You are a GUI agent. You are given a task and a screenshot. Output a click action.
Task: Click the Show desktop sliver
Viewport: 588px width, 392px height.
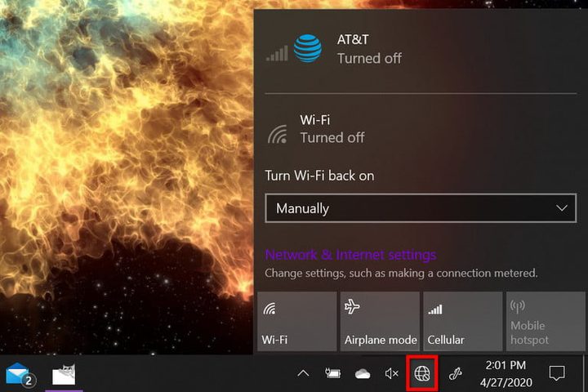[x=585, y=373]
